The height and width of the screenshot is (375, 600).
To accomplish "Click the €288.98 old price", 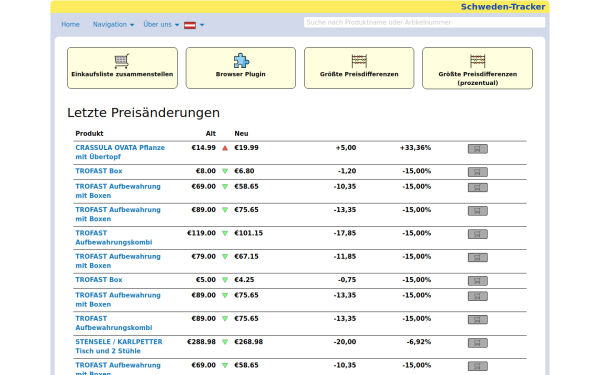I will click(x=201, y=342).
